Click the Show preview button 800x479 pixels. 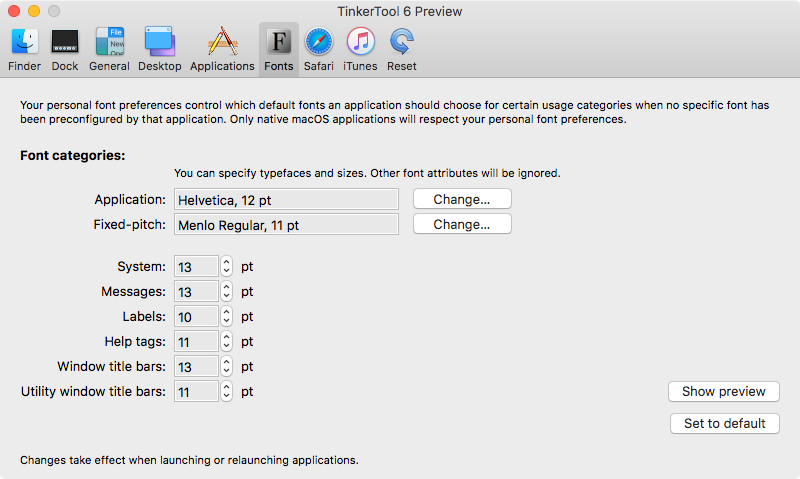click(724, 391)
